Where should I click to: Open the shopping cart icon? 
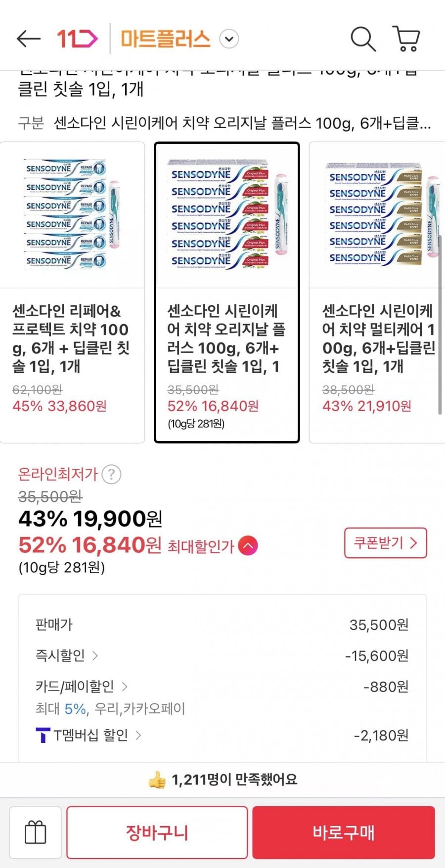click(x=406, y=39)
